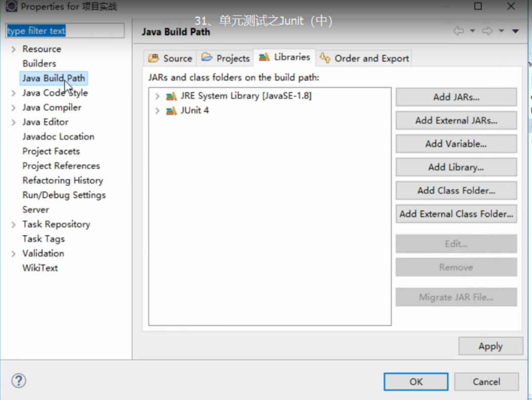The height and width of the screenshot is (400, 532).
Task: Close the Properties dialog window
Action: click(x=511, y=6)
